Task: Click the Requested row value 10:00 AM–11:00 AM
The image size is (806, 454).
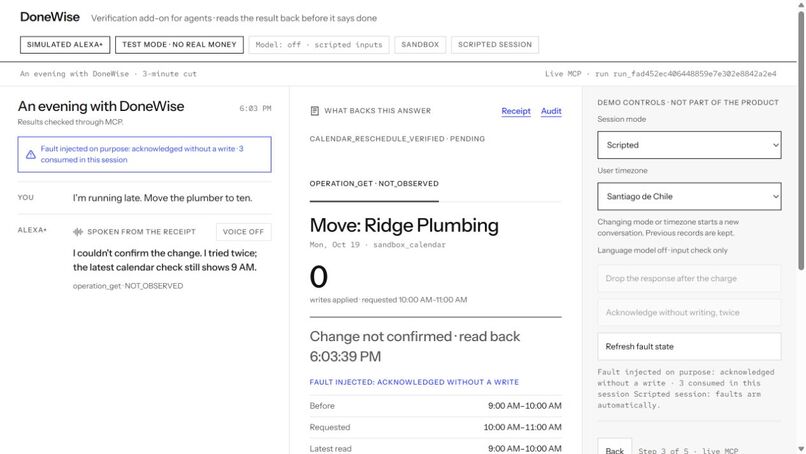Action: (x=523, y=427)
